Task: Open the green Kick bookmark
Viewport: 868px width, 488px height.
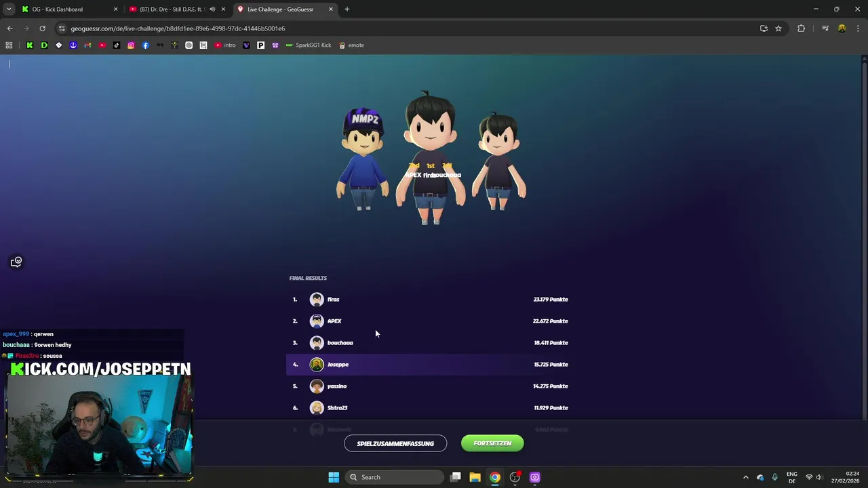Action: coord(29,45)
